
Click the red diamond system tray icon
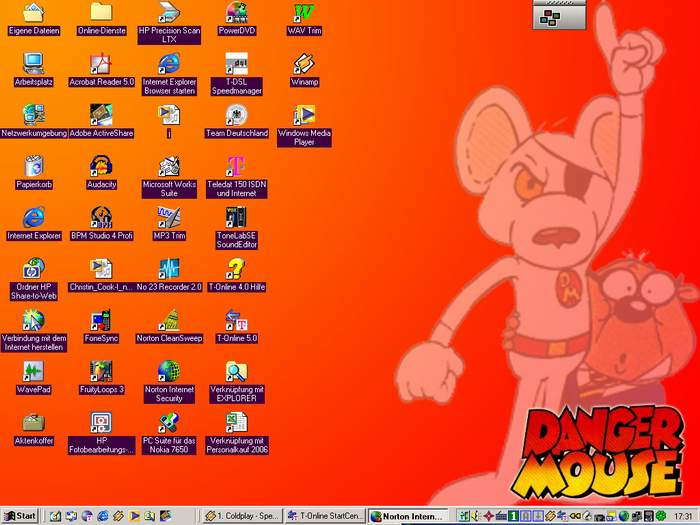point(488,516)
